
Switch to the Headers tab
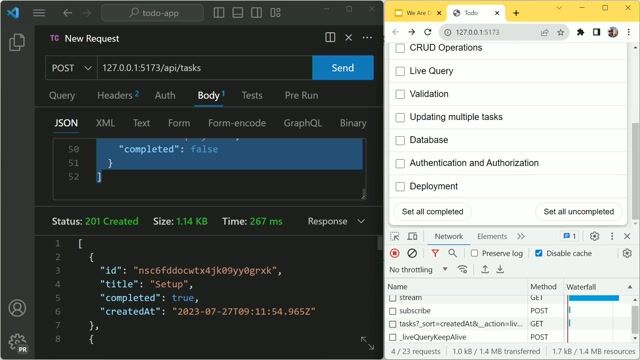(x=118, y=95)
